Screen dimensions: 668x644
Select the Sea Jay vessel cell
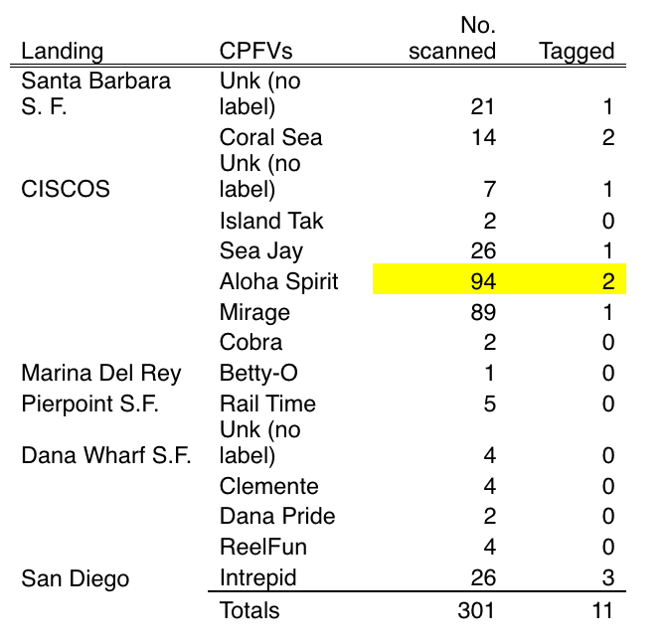click(x=261, y=251)
